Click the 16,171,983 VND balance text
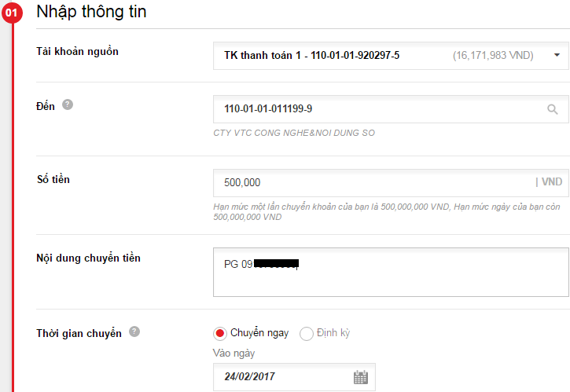570x392 pixels. [493, 55]
